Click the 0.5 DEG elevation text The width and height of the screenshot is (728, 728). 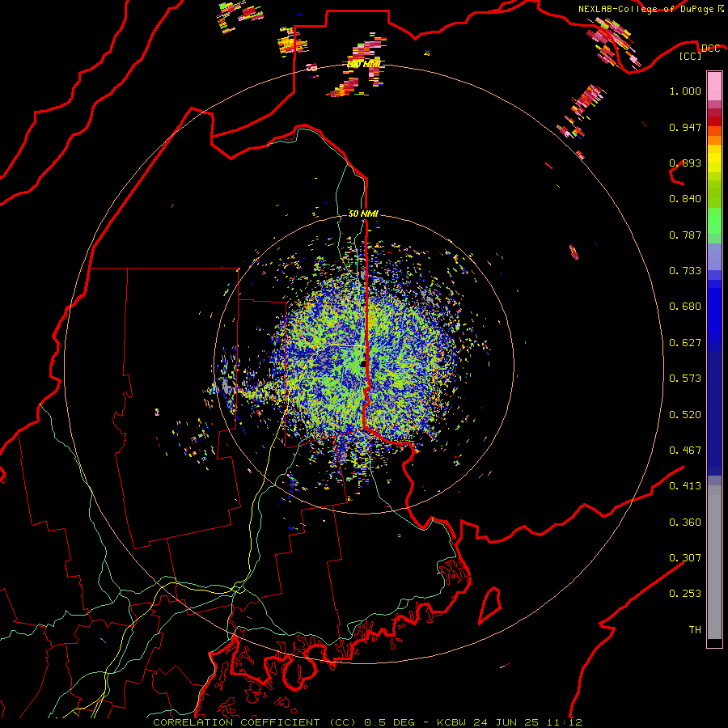pos(390,722)
